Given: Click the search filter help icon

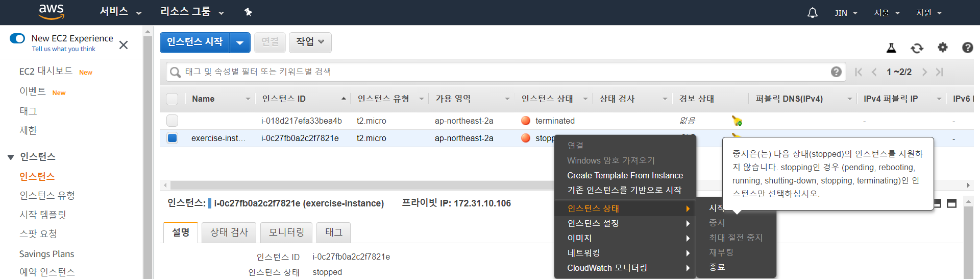Looking at the screenshot, I should tap(836, 72).
